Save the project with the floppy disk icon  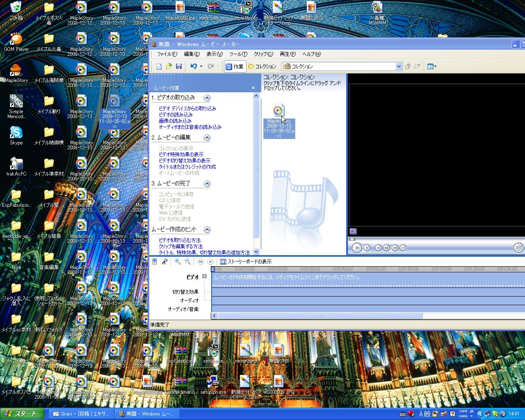tap(179, 66)
